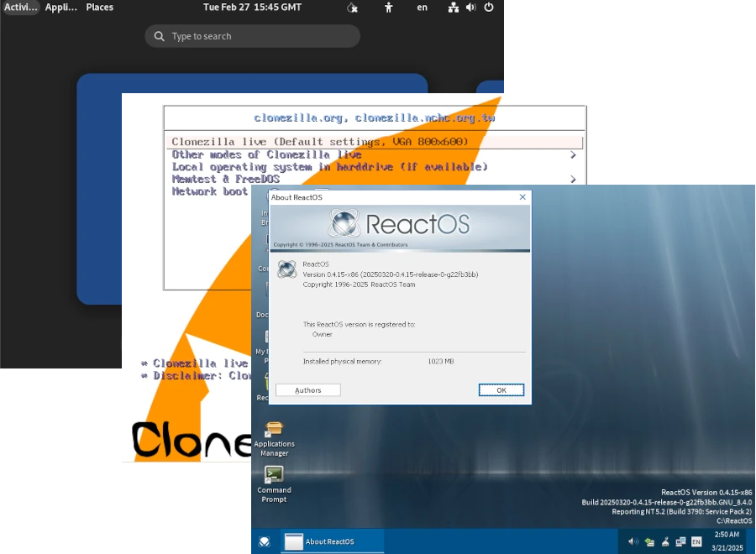
Task: Click the Command Prompt desktop icon
Action: point(274,484)
